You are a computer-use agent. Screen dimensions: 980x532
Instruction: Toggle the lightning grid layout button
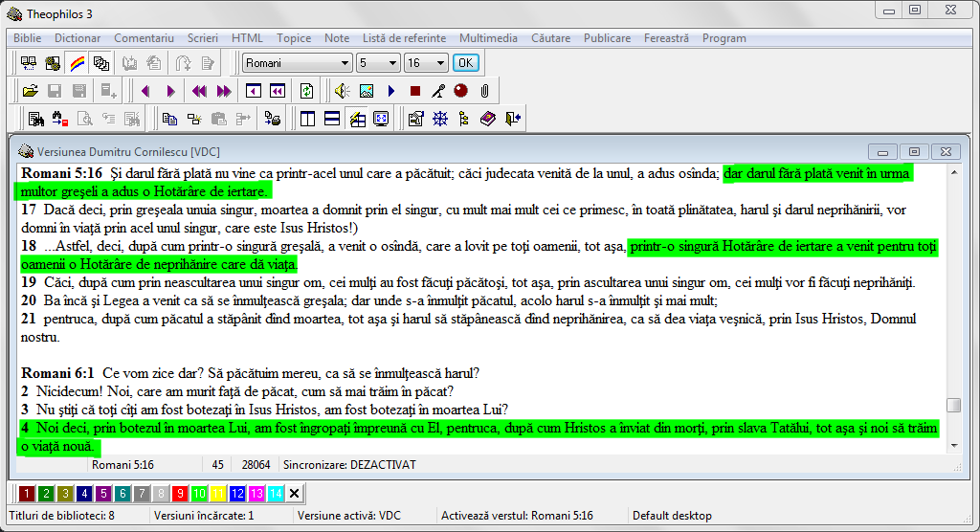[358, 119]
